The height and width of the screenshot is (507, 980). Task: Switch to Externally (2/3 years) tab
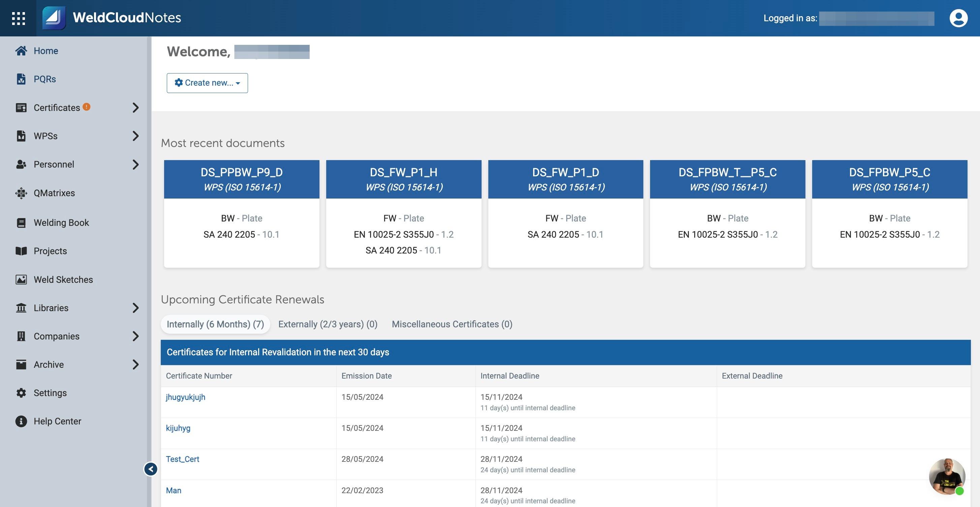[328, 324]
